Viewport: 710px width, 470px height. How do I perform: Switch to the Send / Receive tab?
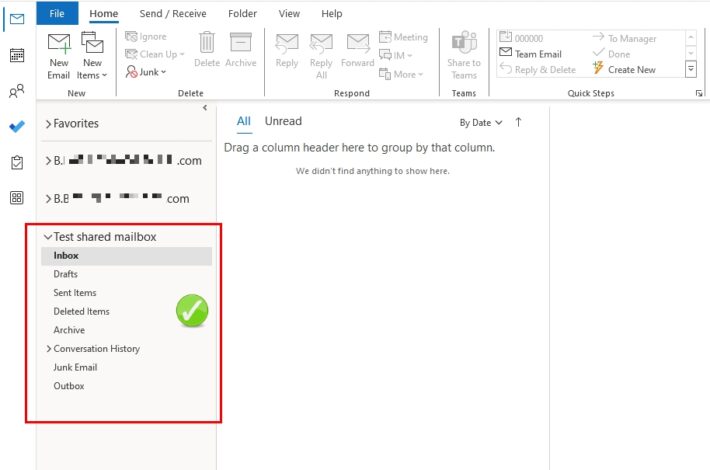click(x=173, y=14)
